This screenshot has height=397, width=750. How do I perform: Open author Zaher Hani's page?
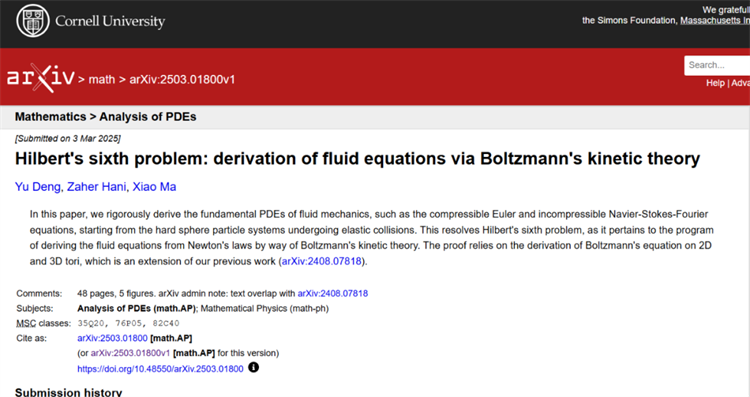pyautogui.click(x=97, y=187)
